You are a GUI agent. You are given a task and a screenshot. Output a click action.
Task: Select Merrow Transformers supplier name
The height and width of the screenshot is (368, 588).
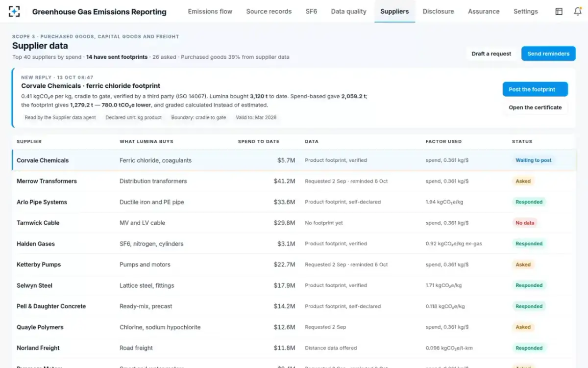tap(47, 181)
